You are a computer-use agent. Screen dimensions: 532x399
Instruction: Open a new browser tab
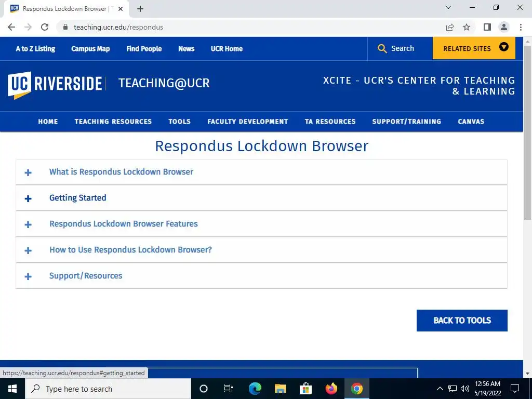pyautogui.click(x=140, y=9)
